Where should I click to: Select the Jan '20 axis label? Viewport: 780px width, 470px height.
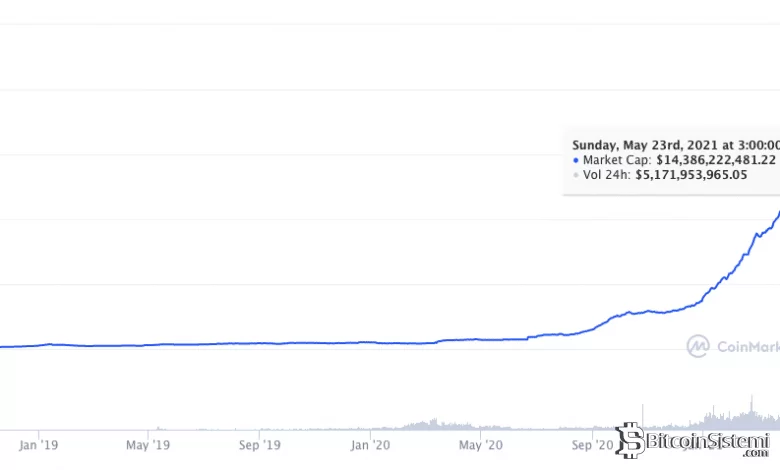[372, 444]
